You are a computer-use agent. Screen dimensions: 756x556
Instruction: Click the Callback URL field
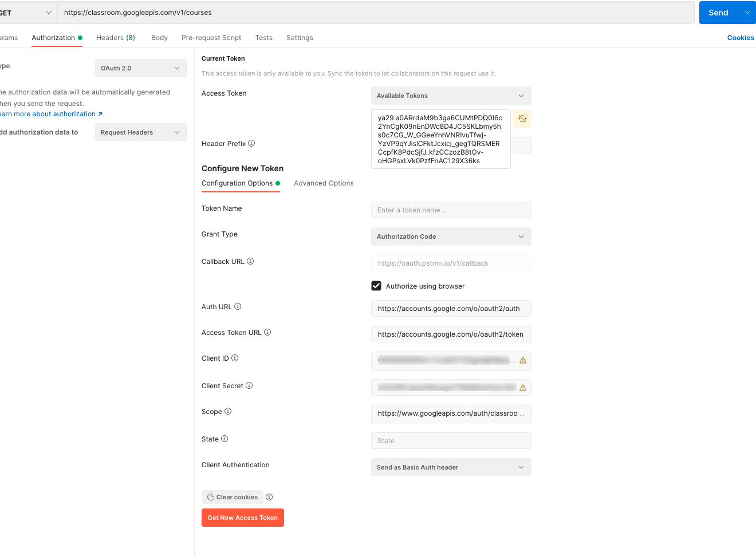coord(451,263)
